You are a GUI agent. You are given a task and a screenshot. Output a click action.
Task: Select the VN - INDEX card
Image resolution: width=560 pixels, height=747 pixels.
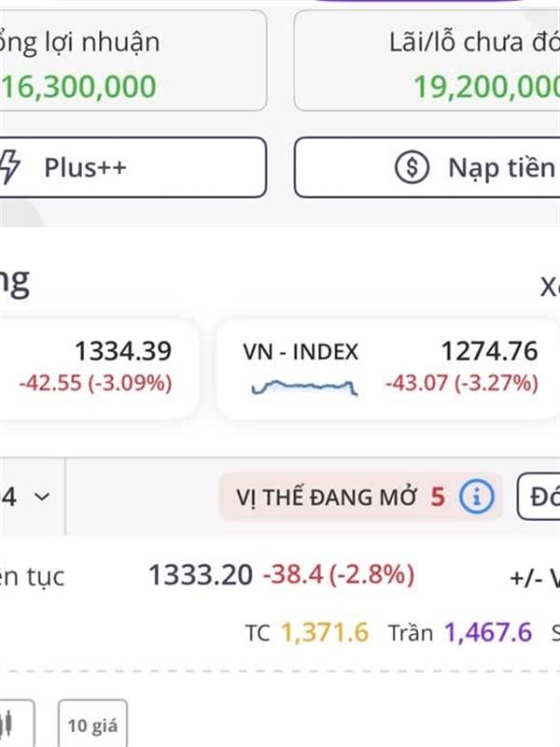coord(387,369)
